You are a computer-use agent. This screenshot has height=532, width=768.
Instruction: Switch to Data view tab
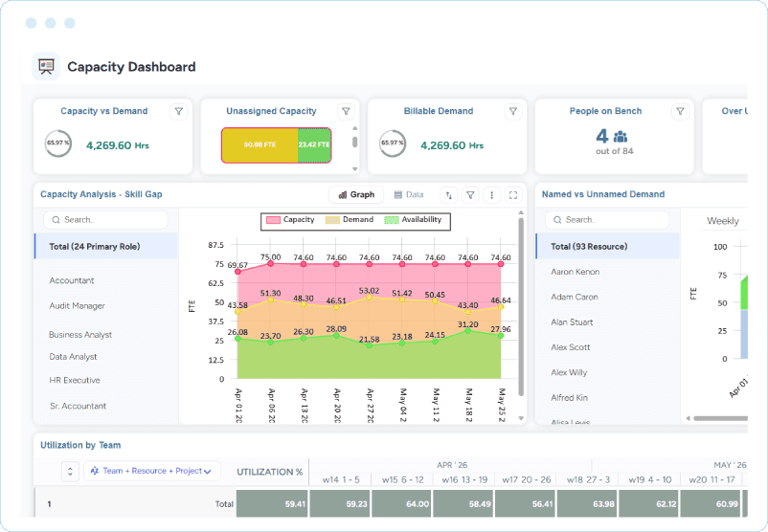pos(409,195)
